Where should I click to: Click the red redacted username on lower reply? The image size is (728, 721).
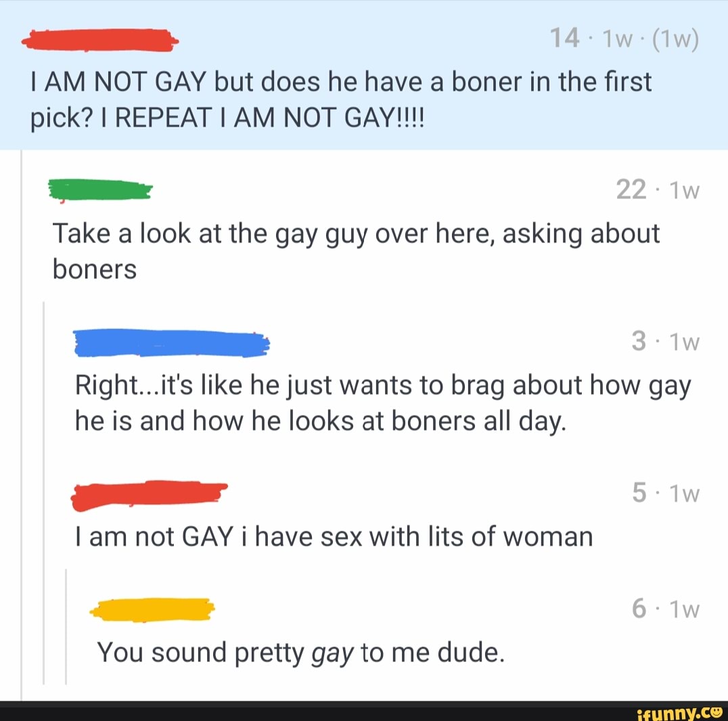[x=149, y=494]
